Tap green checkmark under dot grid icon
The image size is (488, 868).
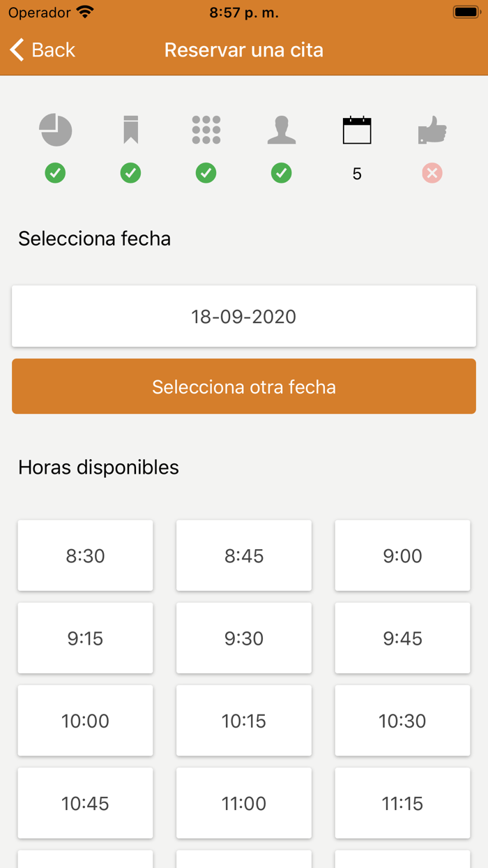click(206, 173)
